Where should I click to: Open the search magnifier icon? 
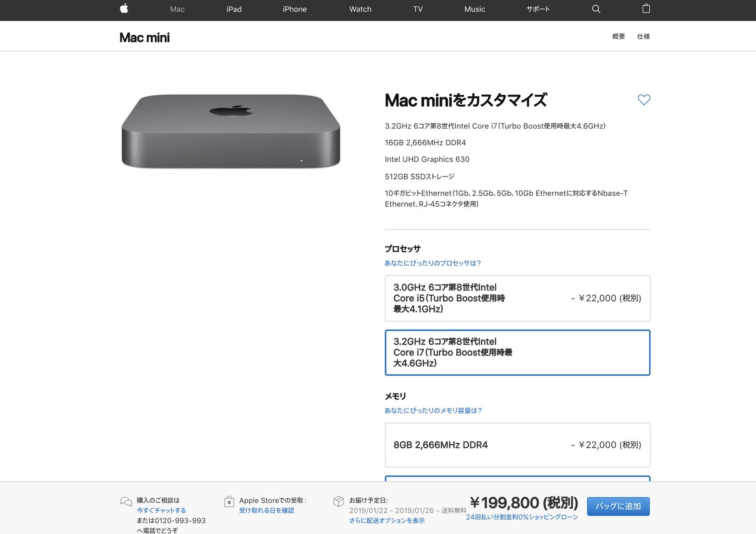pos(596,9)
